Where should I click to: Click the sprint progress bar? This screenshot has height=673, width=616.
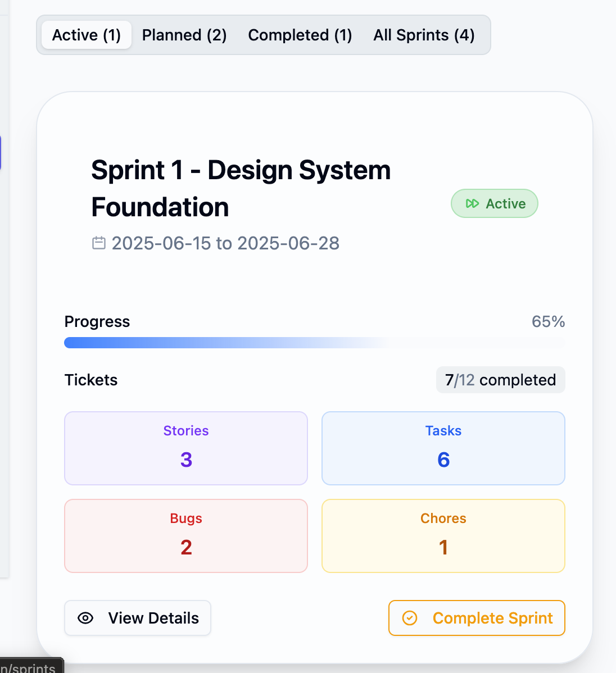coord(314,343)
